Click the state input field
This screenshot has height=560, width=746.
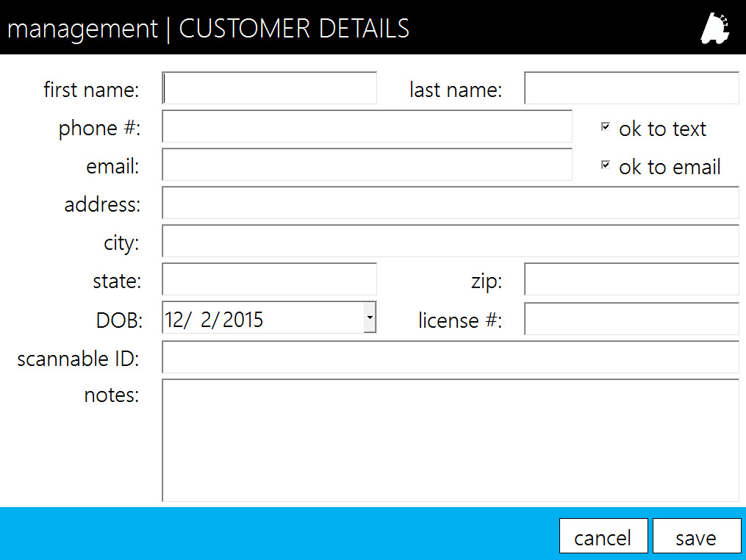269,279
